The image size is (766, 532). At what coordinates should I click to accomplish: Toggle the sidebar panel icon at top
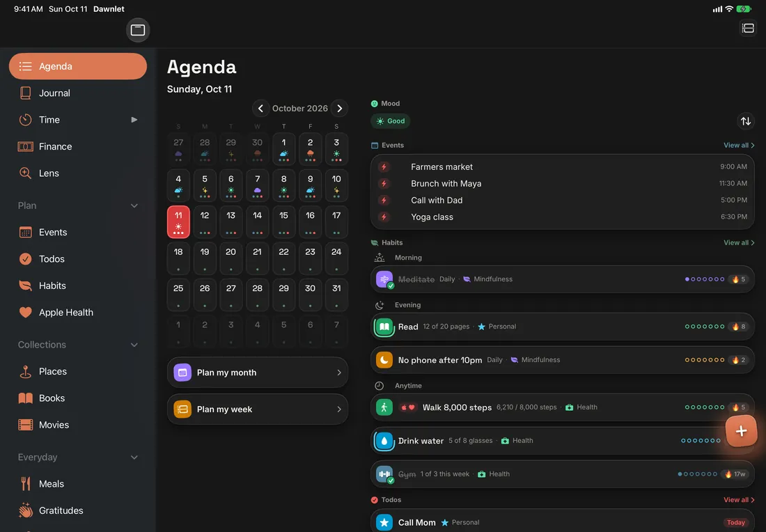pyautogui.click(x=138, y=30)
